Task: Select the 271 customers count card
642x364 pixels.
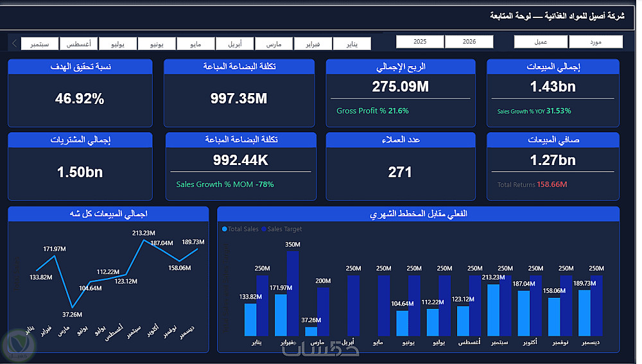Action: tap(401, 166)
